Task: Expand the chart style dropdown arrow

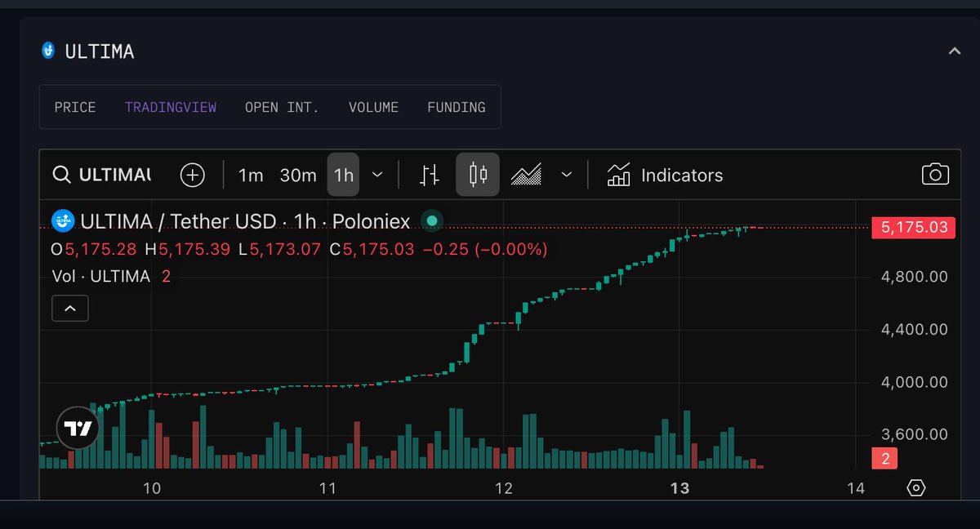Action: (x=567, y=175)
